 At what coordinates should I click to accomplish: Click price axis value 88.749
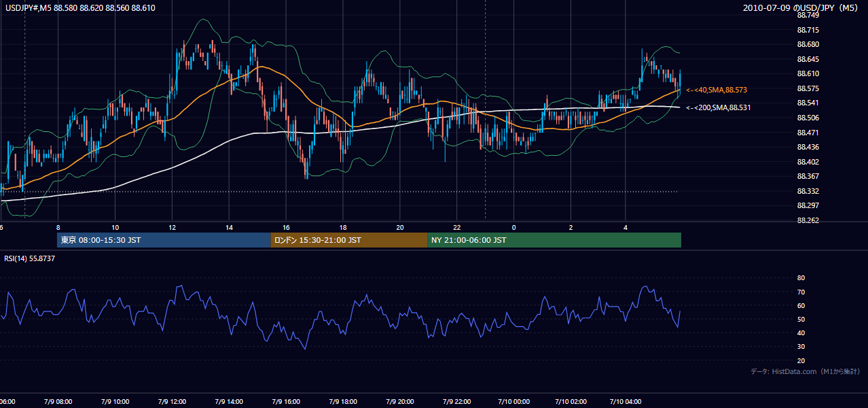click(808, 15)
